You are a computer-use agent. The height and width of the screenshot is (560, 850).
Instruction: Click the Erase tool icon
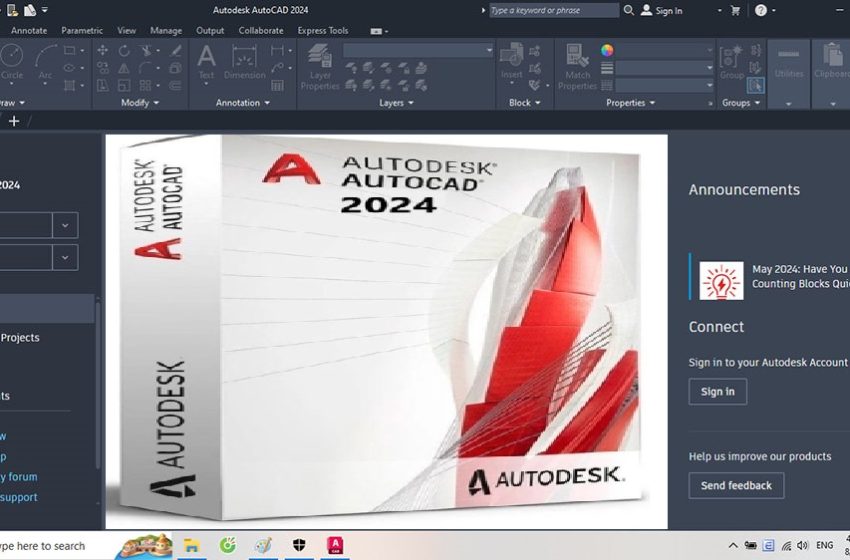pyautogui.click(x=175, y=51)
